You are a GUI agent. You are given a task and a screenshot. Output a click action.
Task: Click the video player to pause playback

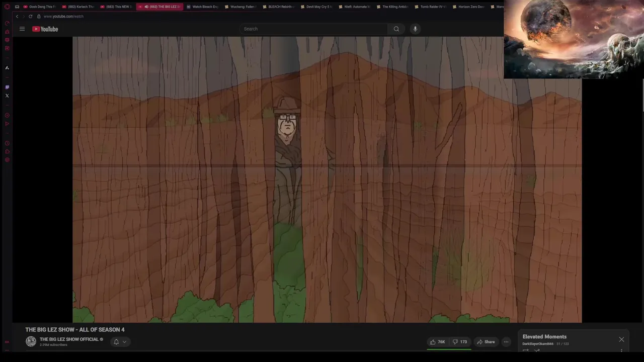point(327,179)
